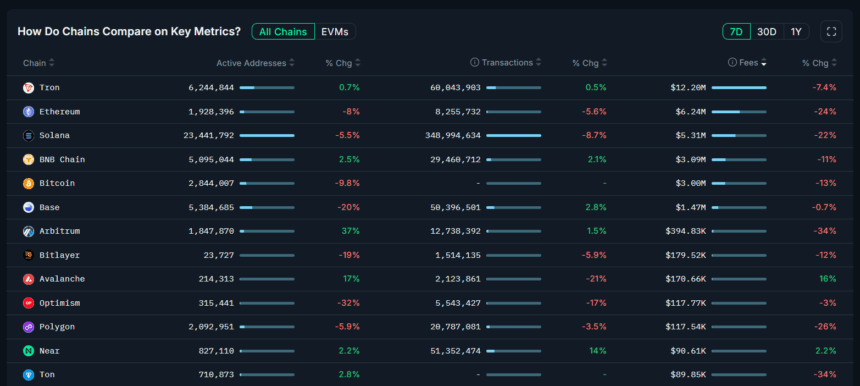Open fullscreen view with the expand icon
The height and width of the screenshot is (386, 860).
point(831,31)
